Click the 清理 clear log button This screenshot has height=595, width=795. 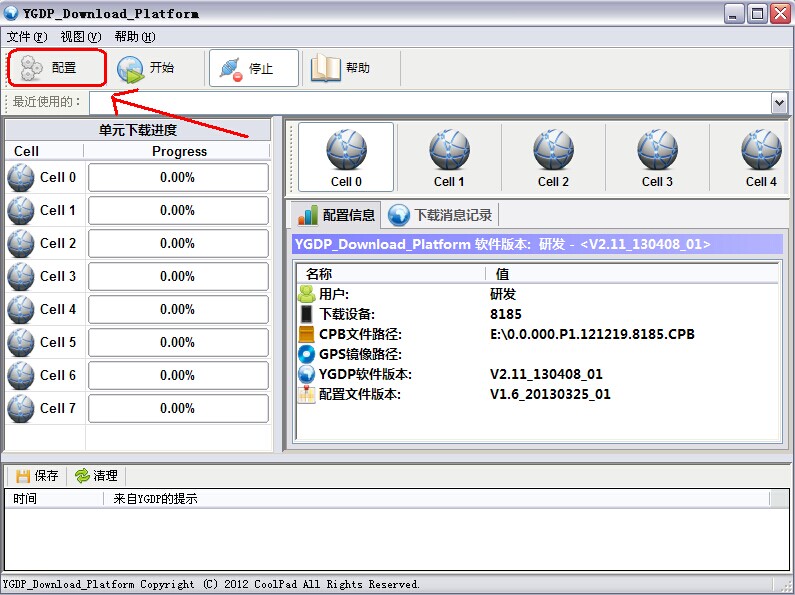(96, 476)
